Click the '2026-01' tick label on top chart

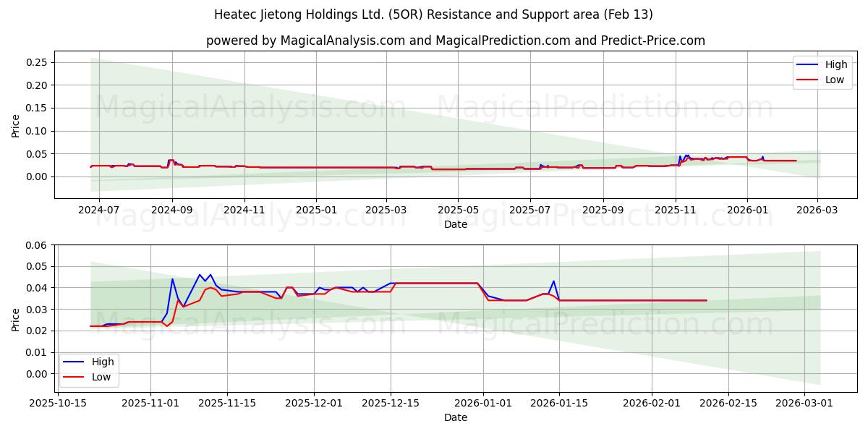pos(747,210)
